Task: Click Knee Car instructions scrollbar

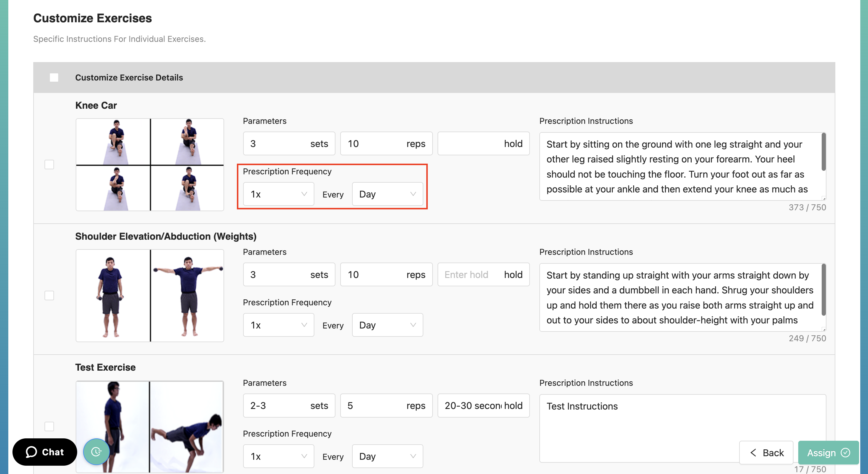Action: tap(823, 152)
